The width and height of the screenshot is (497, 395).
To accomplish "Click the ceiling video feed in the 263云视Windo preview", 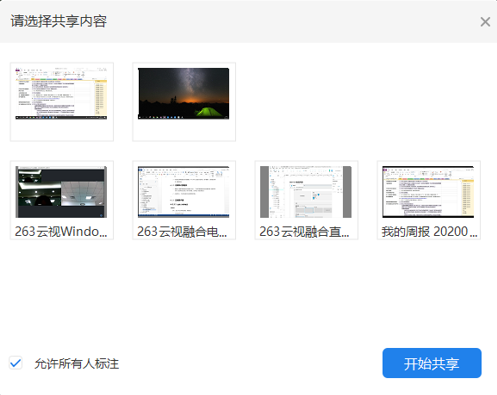I will pos(83,193).
